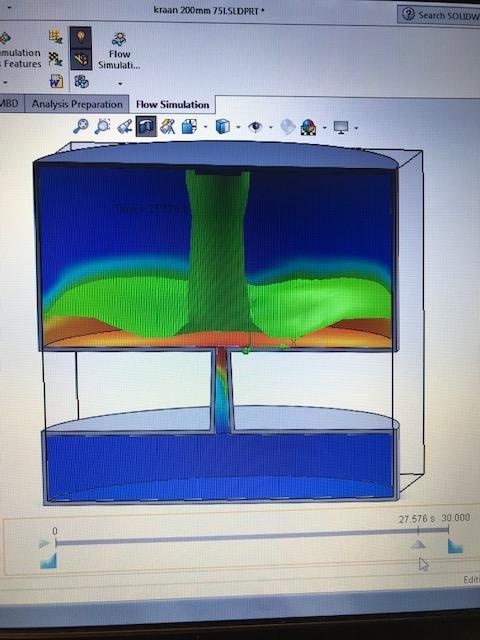The image size is (480, 640).
Task: Toggle the Section View button
Action: pyautogui.click(x=146, y=126)
